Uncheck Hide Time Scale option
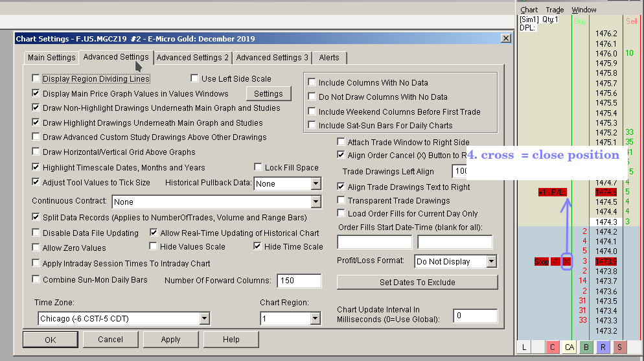 click(257, 246)
